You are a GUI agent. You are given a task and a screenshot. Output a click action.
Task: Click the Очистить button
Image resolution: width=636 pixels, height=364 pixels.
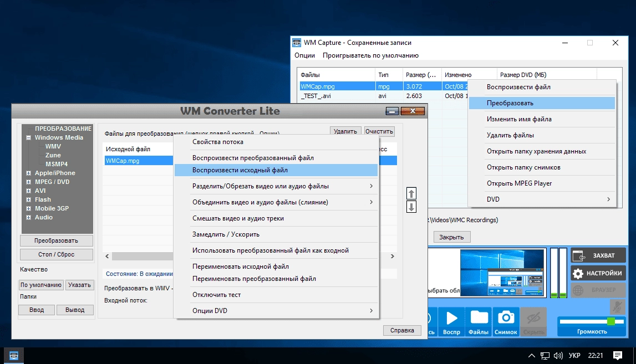pyautogui.click(x=379, y=131)
